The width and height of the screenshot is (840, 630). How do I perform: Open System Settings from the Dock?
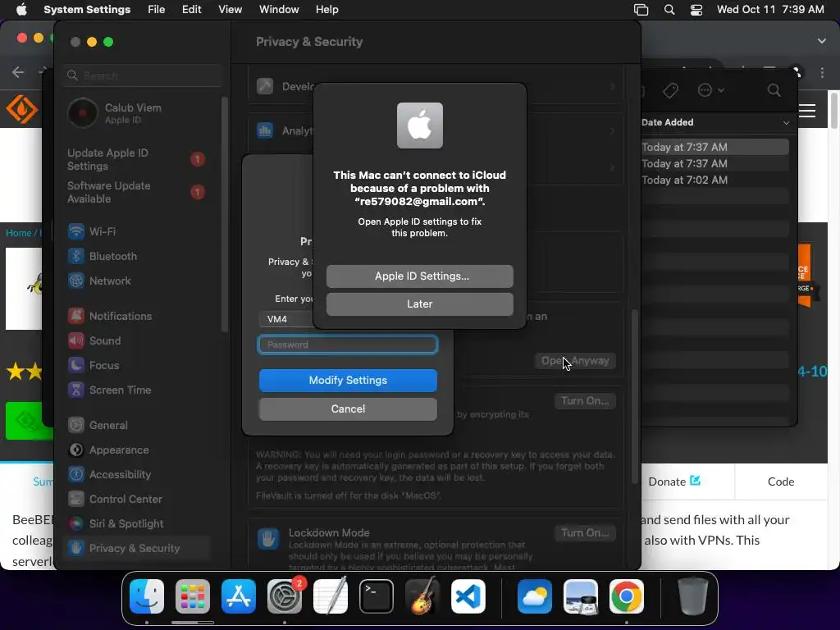pos(285,596)
